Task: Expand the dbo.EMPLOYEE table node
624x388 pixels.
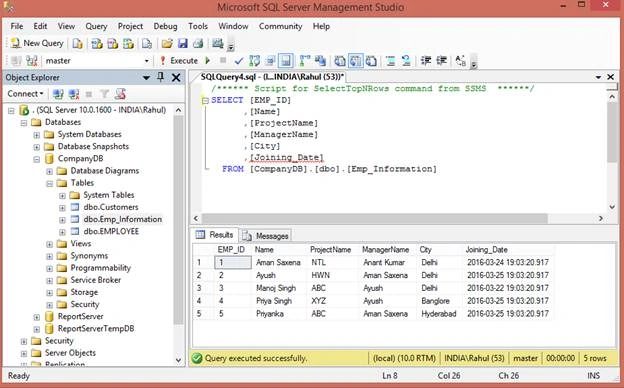Action: point(62,232)
